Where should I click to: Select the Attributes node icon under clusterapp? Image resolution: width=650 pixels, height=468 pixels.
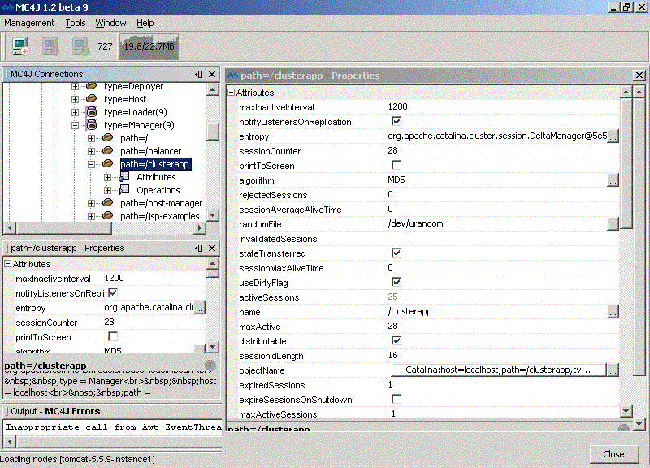(124, 176)
